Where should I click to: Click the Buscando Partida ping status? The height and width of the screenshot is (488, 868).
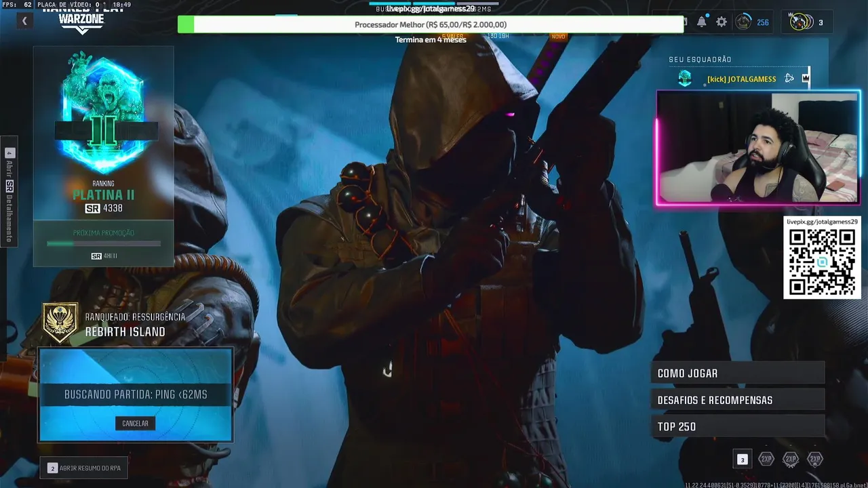136,394
